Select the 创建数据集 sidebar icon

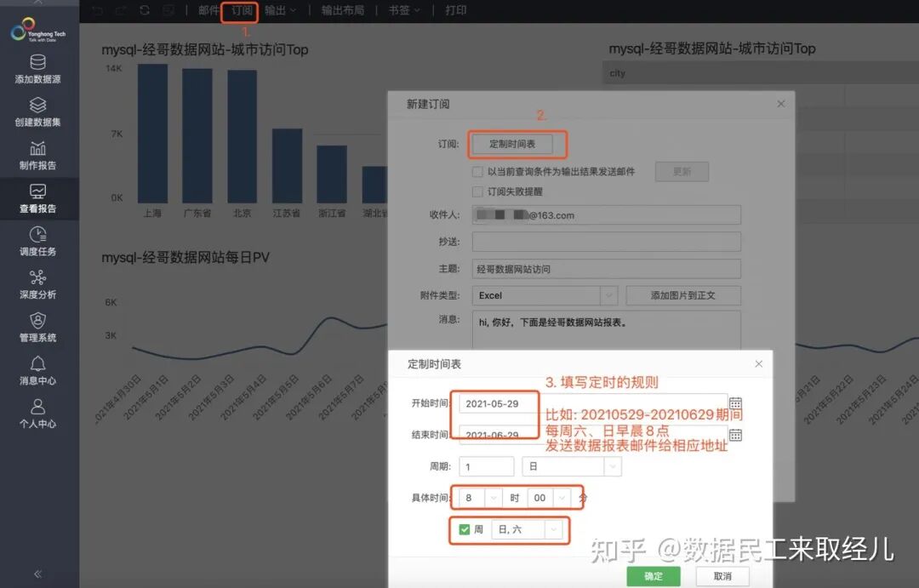(37, 111)
